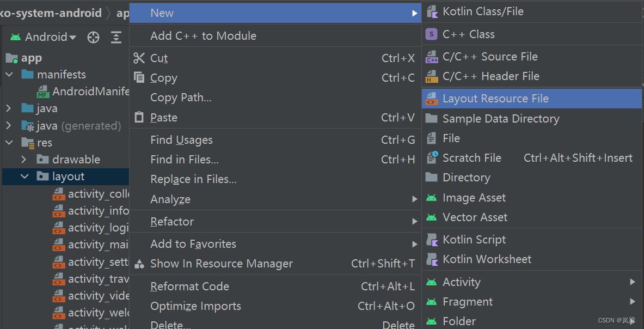The height and width of the screenshot is (329, 644).
Task: Click the C++ Class badge icon
Action: click(431, 34)
